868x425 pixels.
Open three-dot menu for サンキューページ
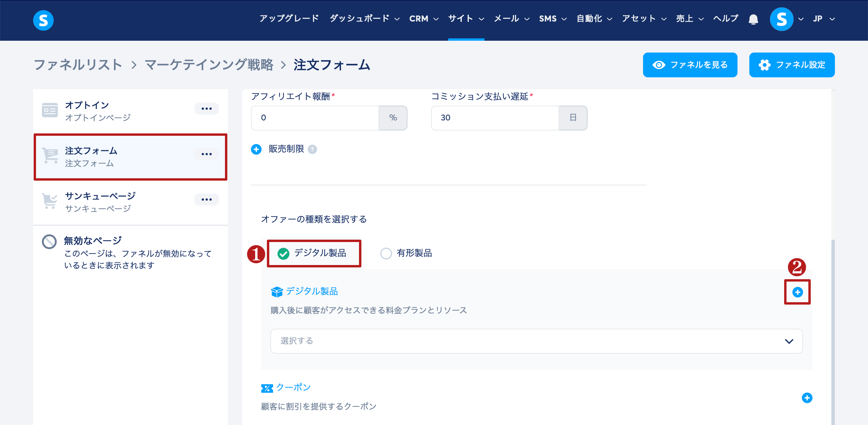pyautogui.click(x=206, y=199)
